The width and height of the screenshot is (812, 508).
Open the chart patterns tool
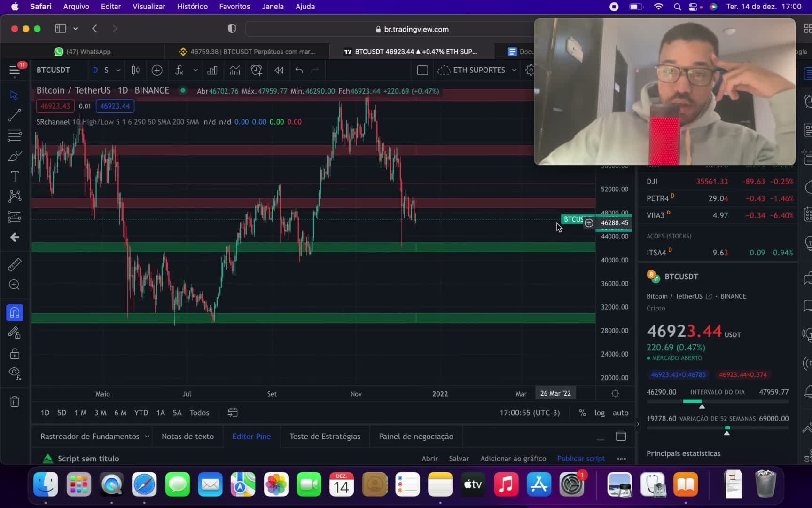(x=15, y=196)
